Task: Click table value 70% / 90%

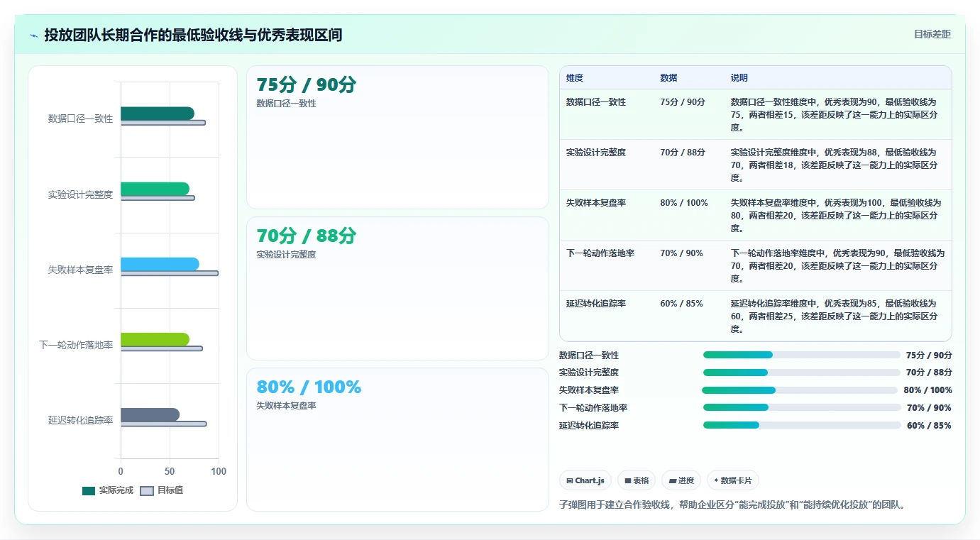Action: click(x=681, y=253)
